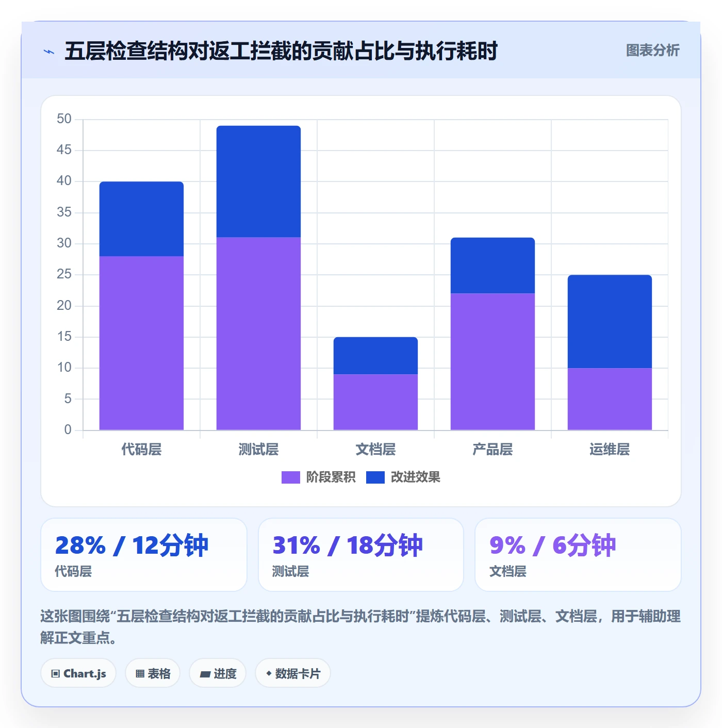The image size is (722, 728).
Task: Click the purple segment of 代码层 bar
Action: coord(141,343)
